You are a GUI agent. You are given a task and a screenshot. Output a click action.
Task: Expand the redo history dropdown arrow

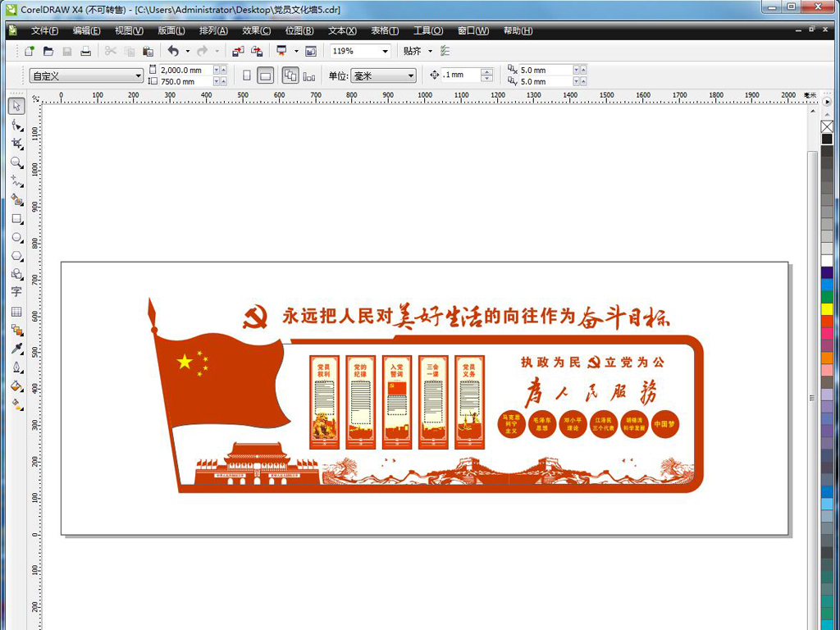(217, 51)
